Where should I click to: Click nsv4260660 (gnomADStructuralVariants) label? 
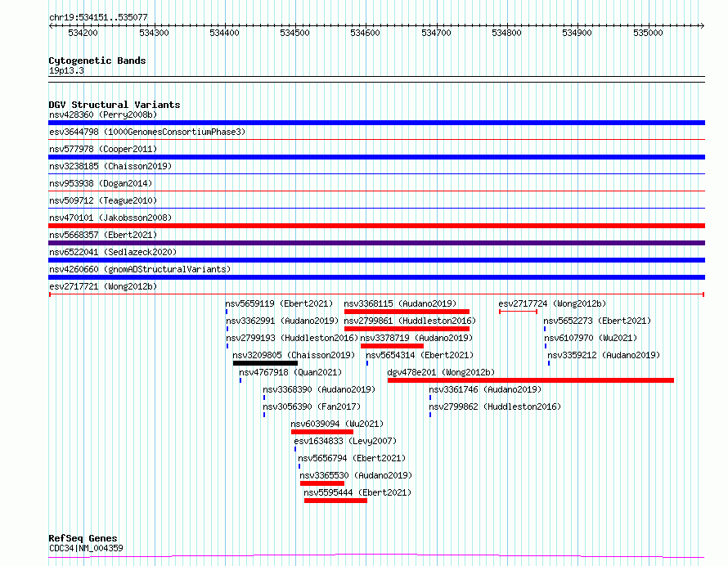pos(140,269)
